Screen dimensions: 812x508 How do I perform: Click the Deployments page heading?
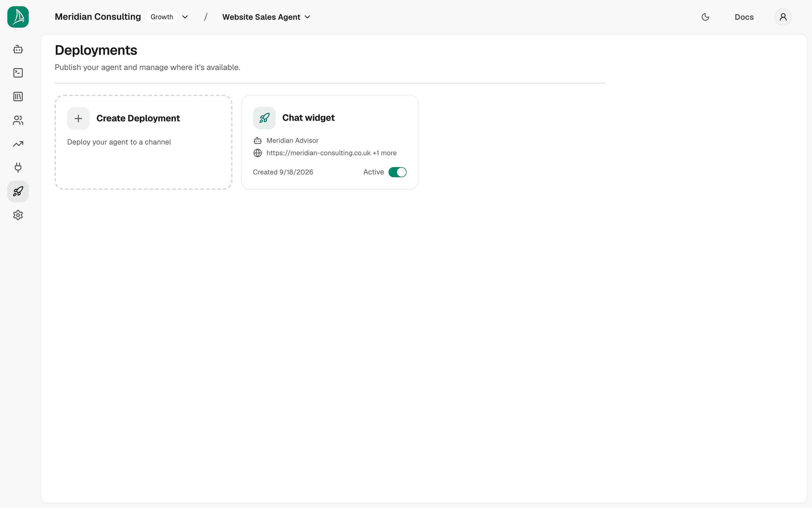[96, 50]
